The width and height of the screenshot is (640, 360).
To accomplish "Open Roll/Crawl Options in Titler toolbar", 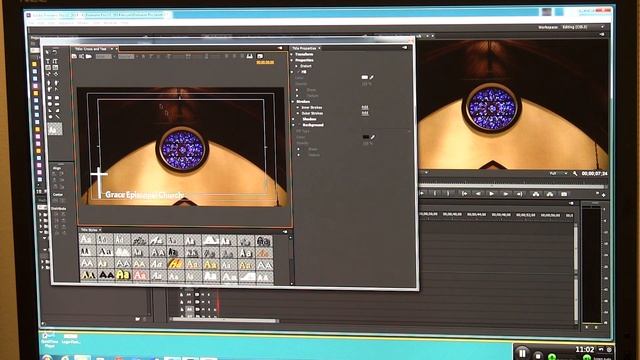I will point(82,56).
